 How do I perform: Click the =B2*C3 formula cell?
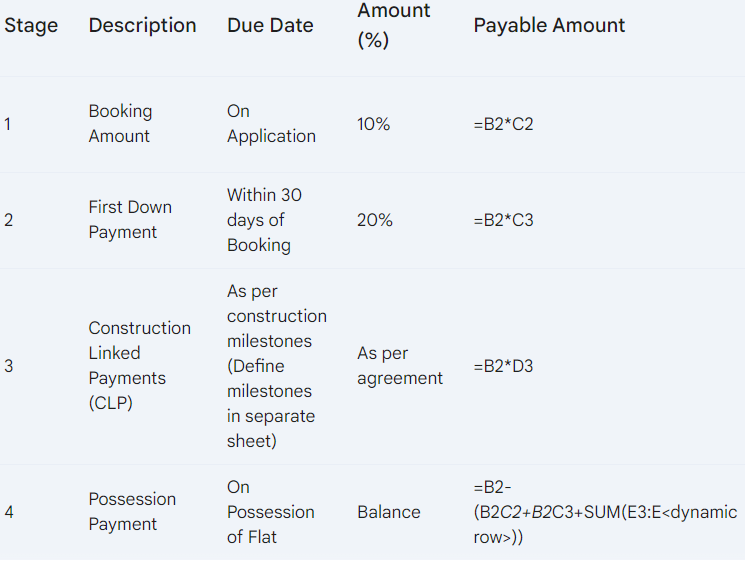tap(503, 220)
